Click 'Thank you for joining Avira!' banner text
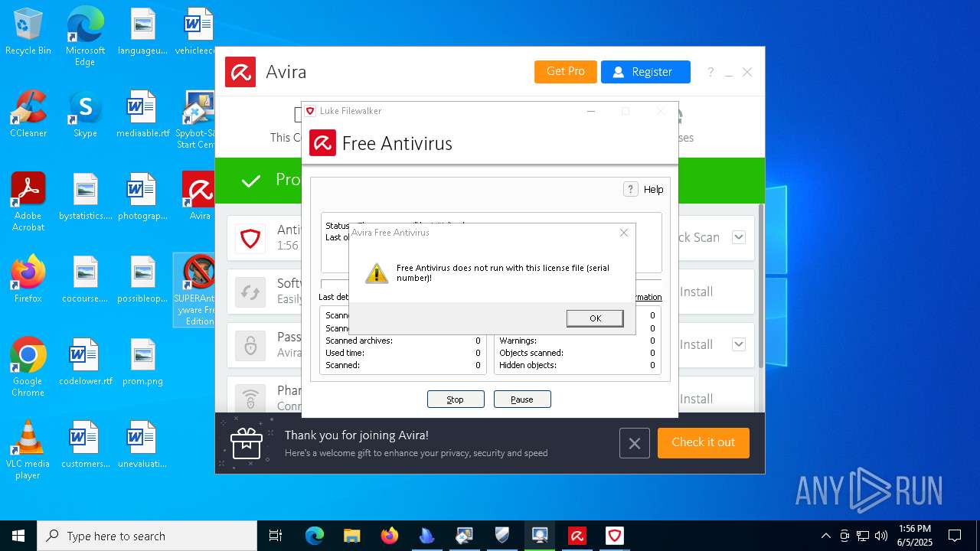The height and width of the screenshot is (551, 980). 357,435
